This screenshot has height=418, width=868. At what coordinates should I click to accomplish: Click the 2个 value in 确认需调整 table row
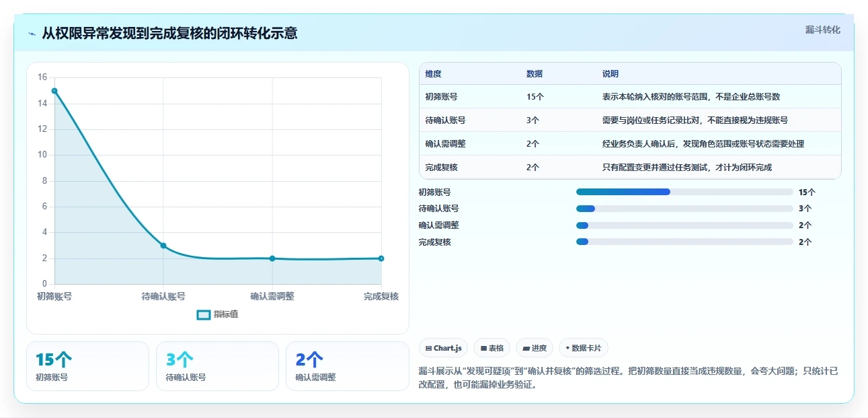pos(533,143)
